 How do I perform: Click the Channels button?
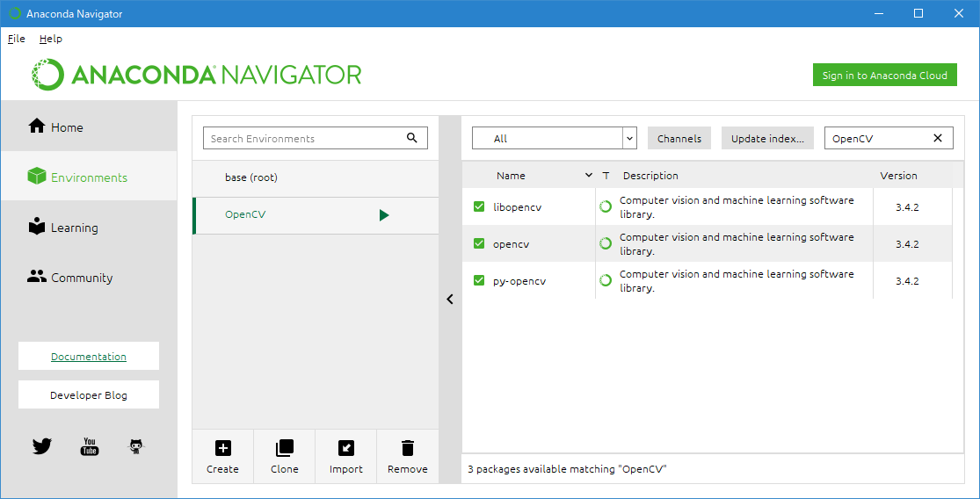(x=679, y=138)
